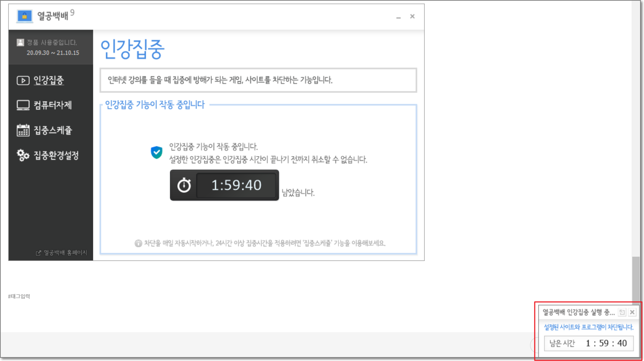Image resolution: width=644 pixels, height=361 pixels.
Task: Click the license period text 20.09.30 ~ 21.10.15
Action: [x=53, y=53]
